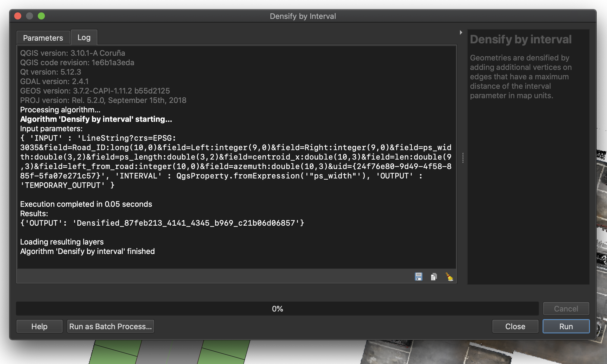Click the 'Execution completed in 0.05 seconds' line
Image resolution: width=607 pixels, height=364 pixels.
pyautogui.click(x=86, y=204)
